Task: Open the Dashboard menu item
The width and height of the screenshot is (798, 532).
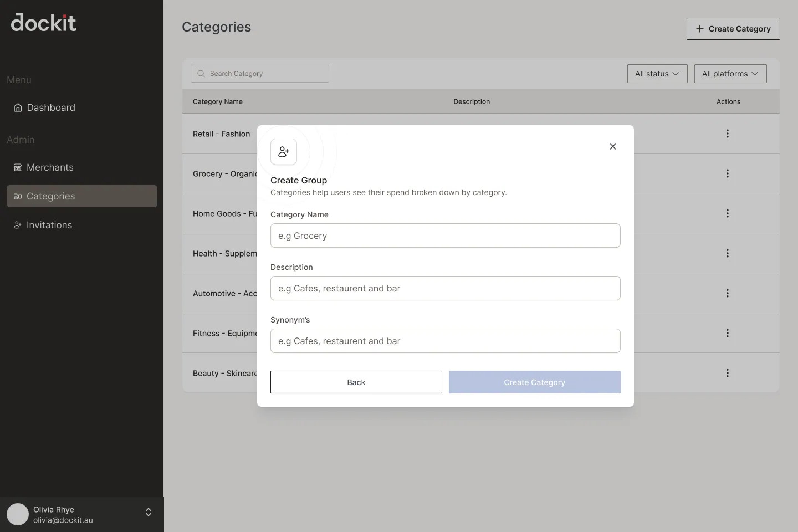Action: tap(82, 108)
